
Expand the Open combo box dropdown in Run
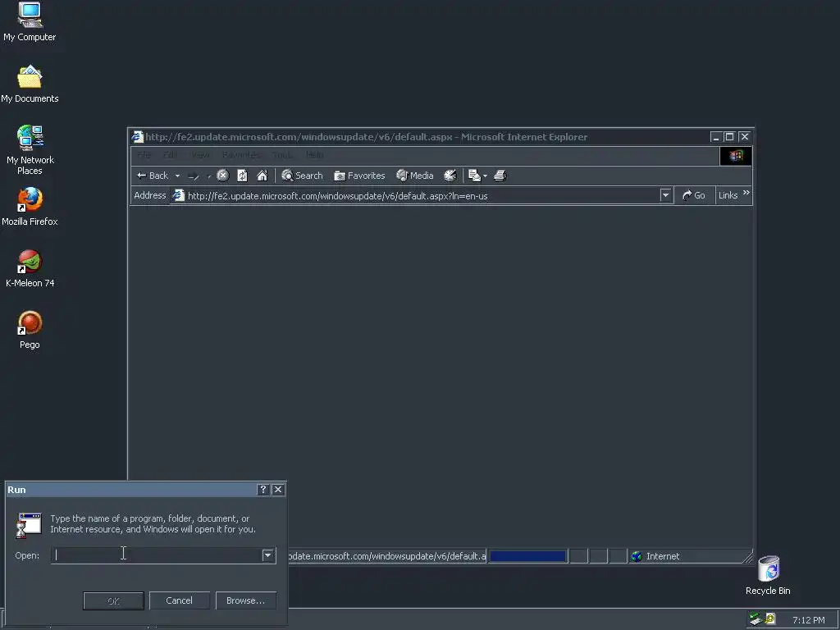(268, 555)
